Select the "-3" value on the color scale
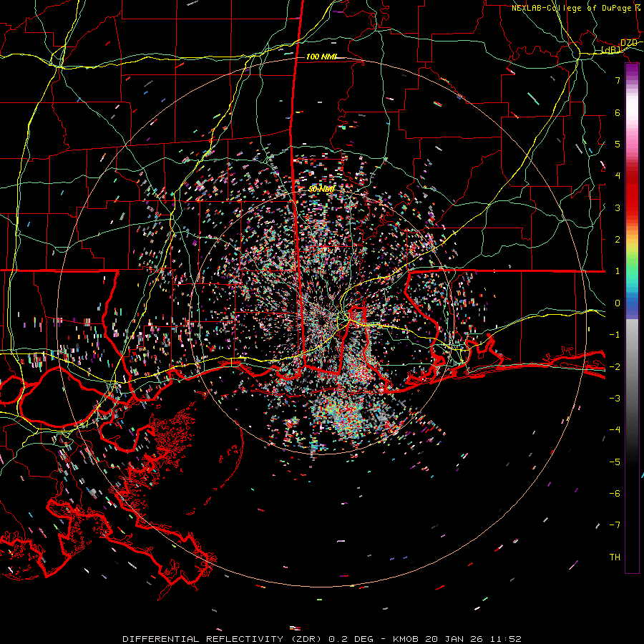 (615, 399)
